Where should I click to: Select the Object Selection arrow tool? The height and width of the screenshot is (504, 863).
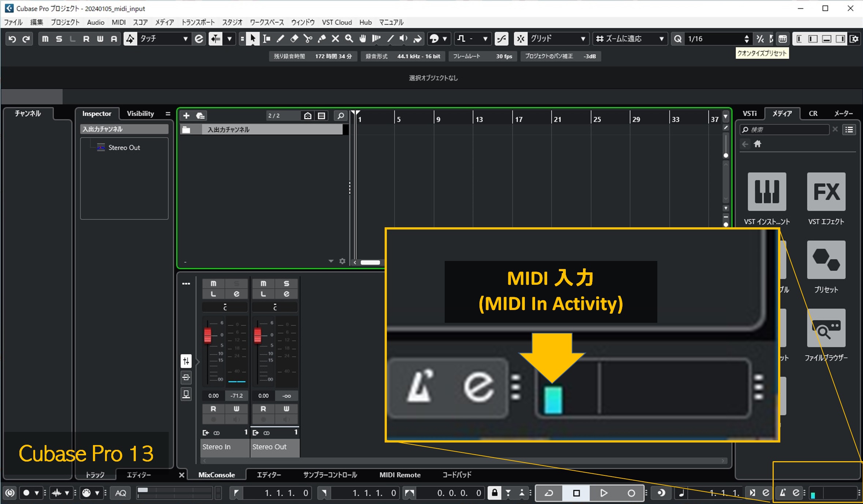252,39
